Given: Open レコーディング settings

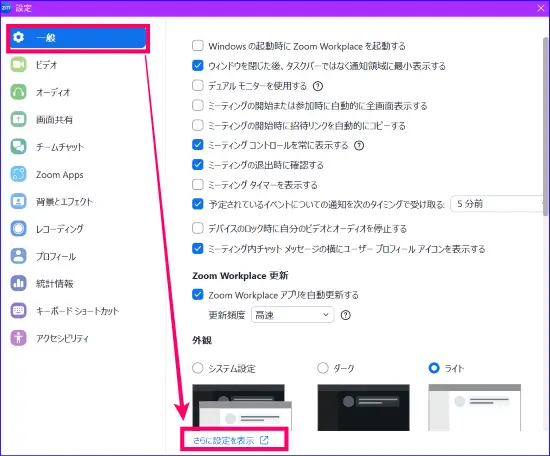Looking at the screenshot, I should point(78,229).
